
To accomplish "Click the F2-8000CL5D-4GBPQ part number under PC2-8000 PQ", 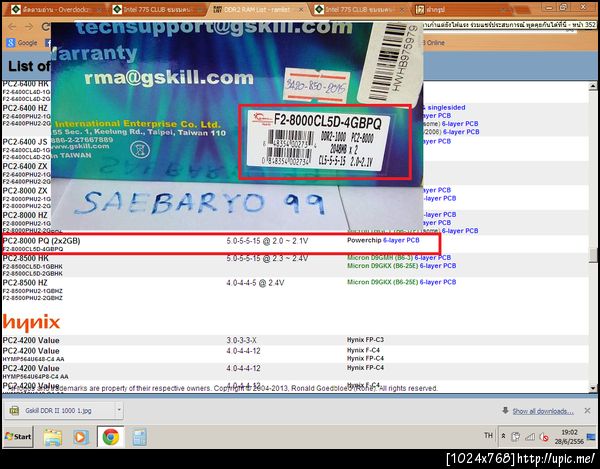I will coord(33,249).
